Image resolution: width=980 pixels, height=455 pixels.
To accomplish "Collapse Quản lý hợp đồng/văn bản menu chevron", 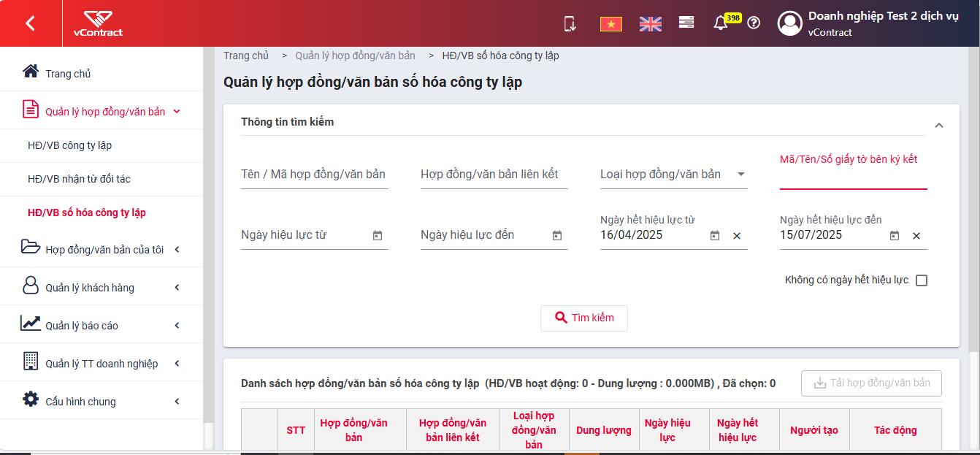I will (x=177, y=111).
